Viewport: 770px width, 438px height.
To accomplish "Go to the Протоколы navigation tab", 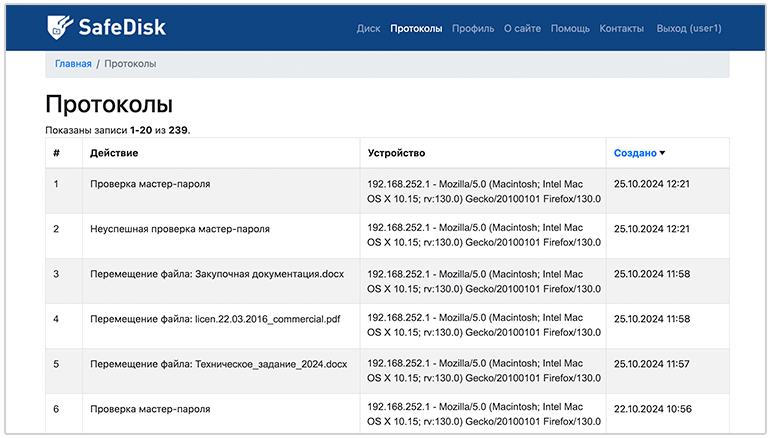I will tap(416, 29).
